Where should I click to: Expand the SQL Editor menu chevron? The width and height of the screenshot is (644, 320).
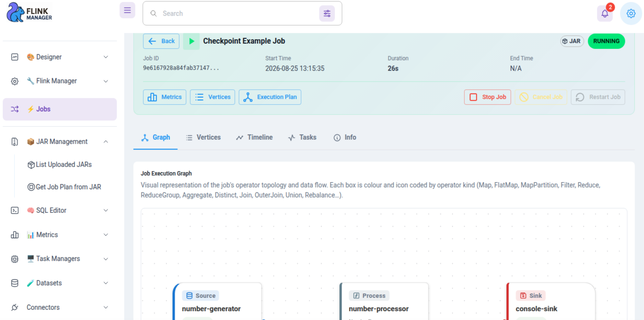pyautogui.click(x=106, y=210)
